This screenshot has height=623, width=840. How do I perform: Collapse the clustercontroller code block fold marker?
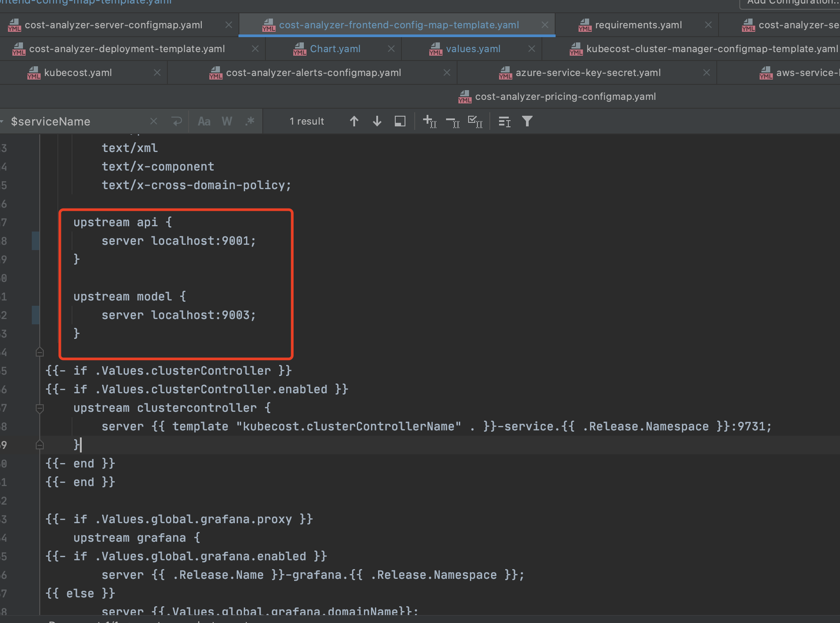pos(40,408)
